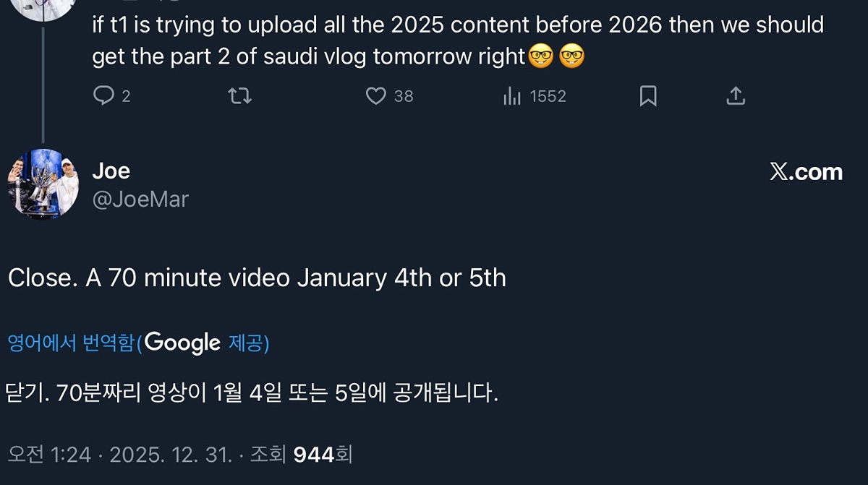Open the @JoeMar handle link
The width and height of the screenshot is (868, 485).
(x=140, y=199)
